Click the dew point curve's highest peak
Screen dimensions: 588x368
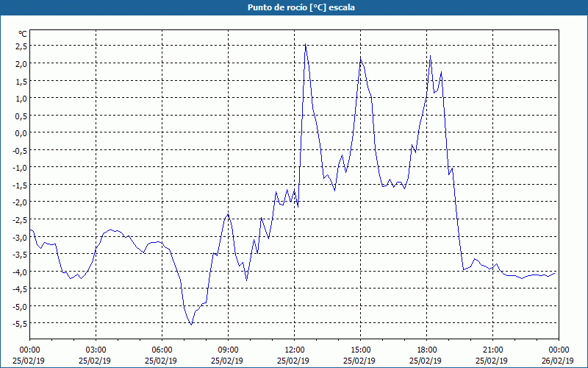pos(305,44)
